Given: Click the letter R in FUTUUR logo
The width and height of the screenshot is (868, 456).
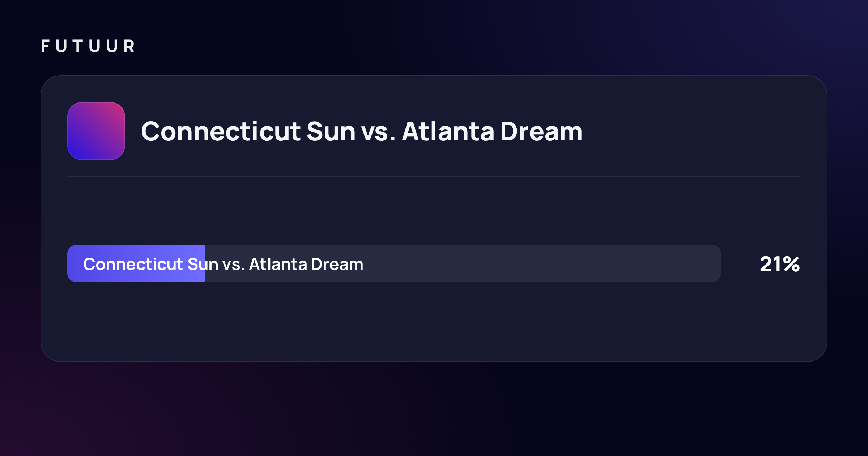Looking at the screenshot, I should tap(129, 46).
